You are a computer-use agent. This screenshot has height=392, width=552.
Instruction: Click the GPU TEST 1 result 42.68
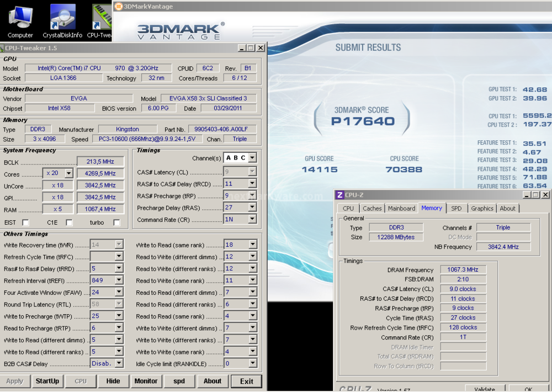tap(535, 89)
